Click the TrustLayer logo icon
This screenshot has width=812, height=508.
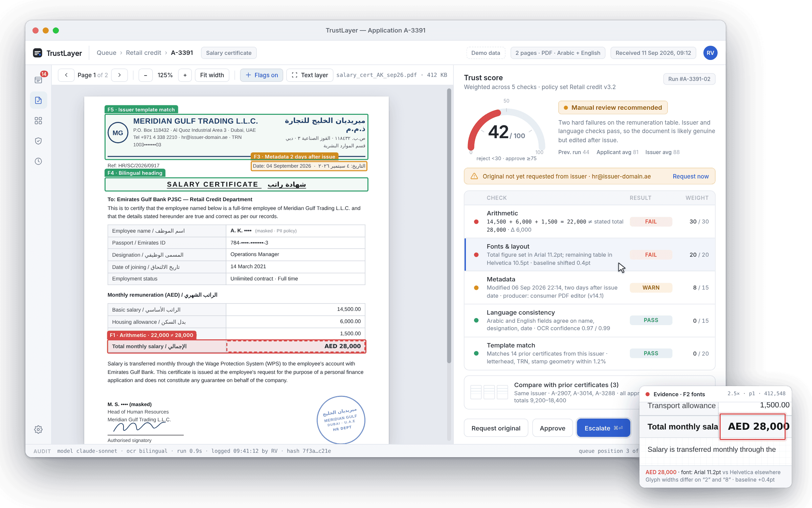(x=38, y=53)
